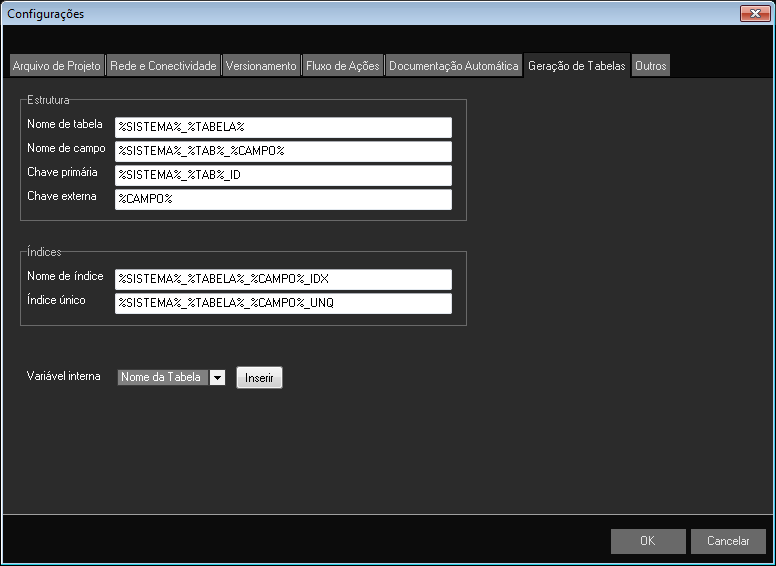This screenshot has height=566, width=776.
Task: Select the Chave externa input box
Action: (x=283, y=200)
